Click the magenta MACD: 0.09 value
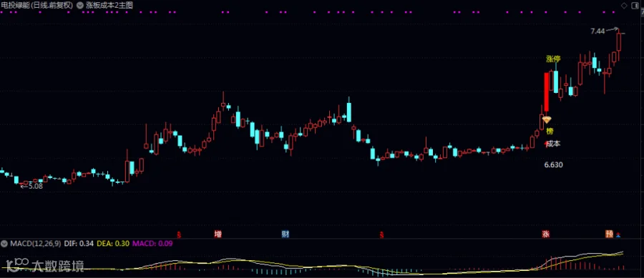The image size is (644, 278). [152, 244]
